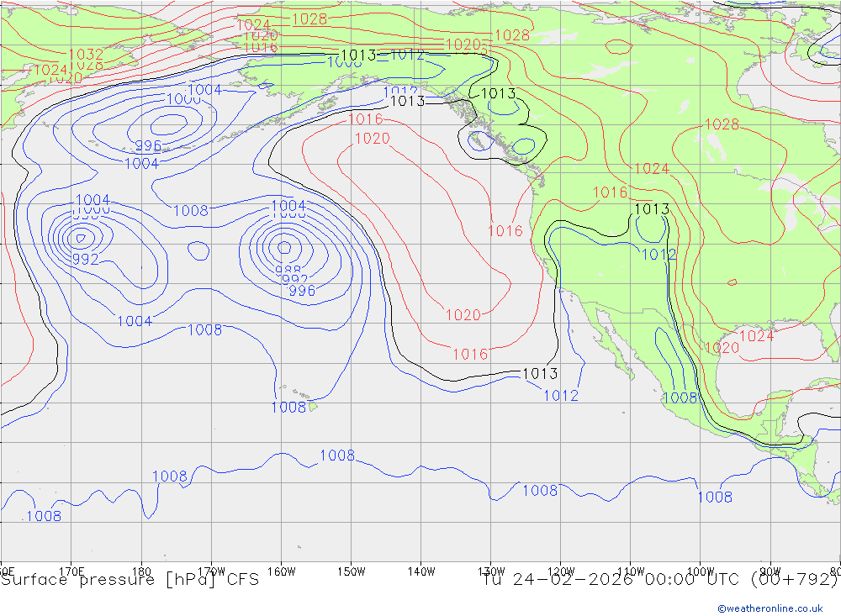841x616 pixels.
Task: Click the 100W longitude axis label
Action: 701,571
